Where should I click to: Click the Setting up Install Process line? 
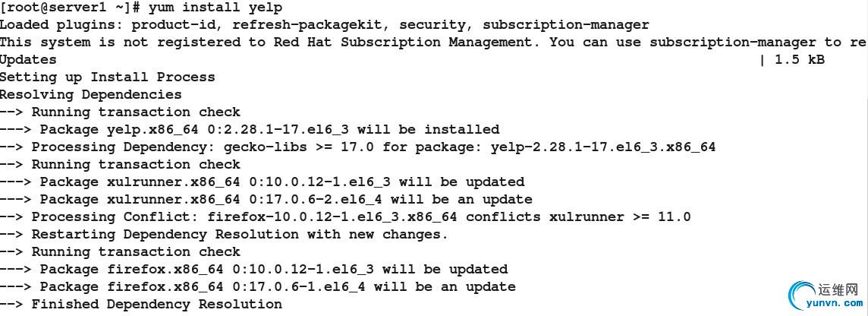tap(108, 77)
